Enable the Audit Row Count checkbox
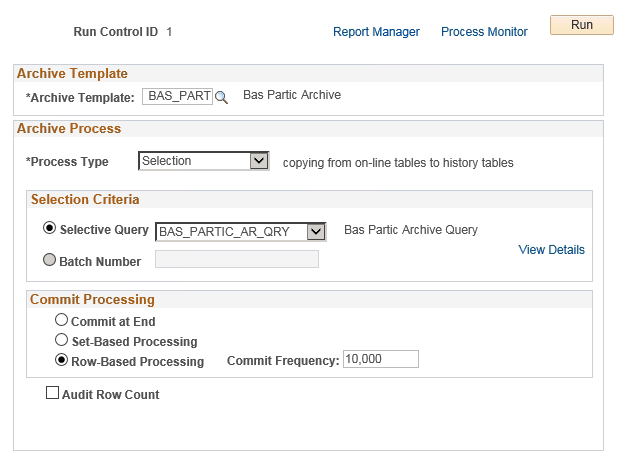Image resolution: width=625 pixels, height=463 pixels. (53, 394)
